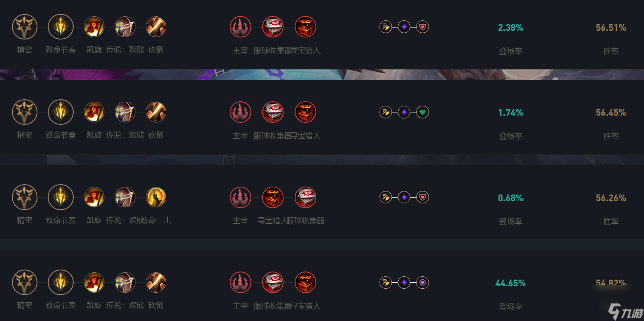Select armor shield shard in 2.38% row
The image size is (644, 321).
point(423,27)
